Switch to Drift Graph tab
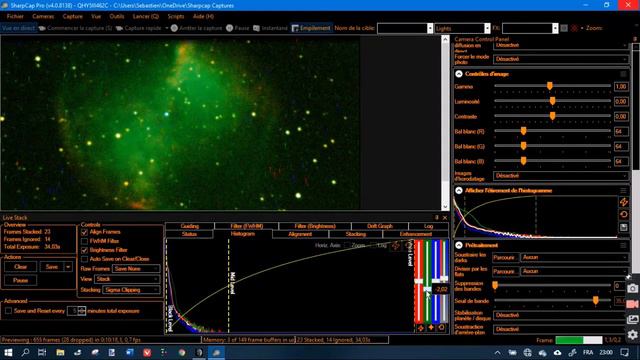The width and height of the screenshot is (640, 360). [380, 226]
